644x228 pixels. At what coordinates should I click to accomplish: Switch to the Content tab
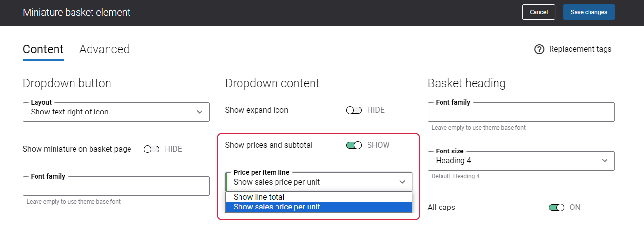43,49
